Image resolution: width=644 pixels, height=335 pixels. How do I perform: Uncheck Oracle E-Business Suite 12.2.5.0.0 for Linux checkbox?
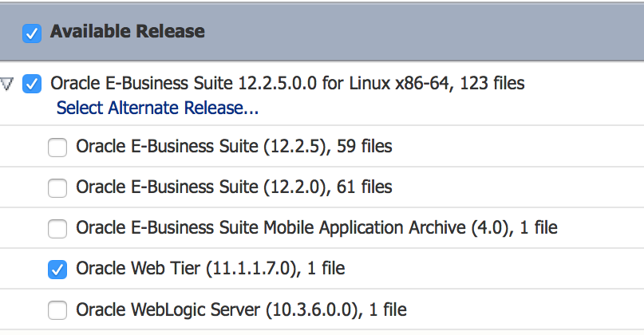coord(33,83)
